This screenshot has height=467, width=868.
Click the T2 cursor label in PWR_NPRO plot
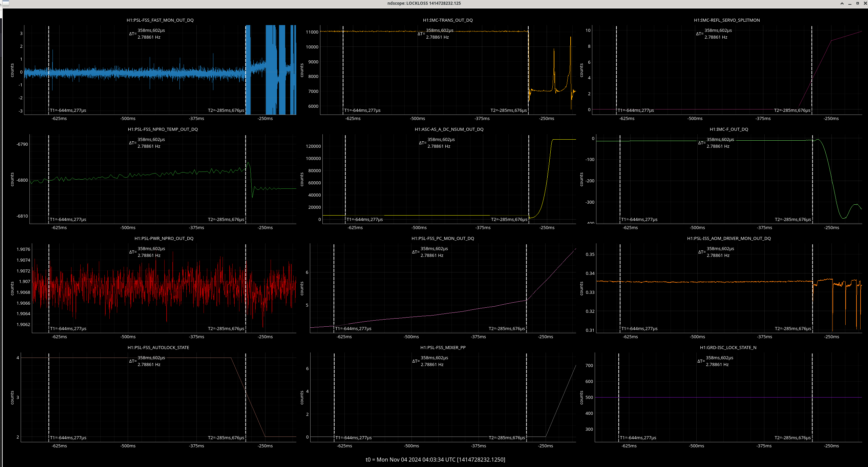coord(226,329)
